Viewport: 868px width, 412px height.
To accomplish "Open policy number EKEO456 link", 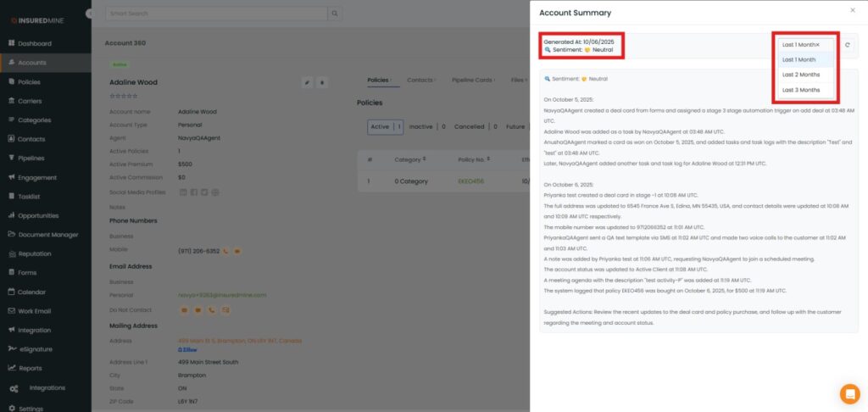I will tap(470, 181).
